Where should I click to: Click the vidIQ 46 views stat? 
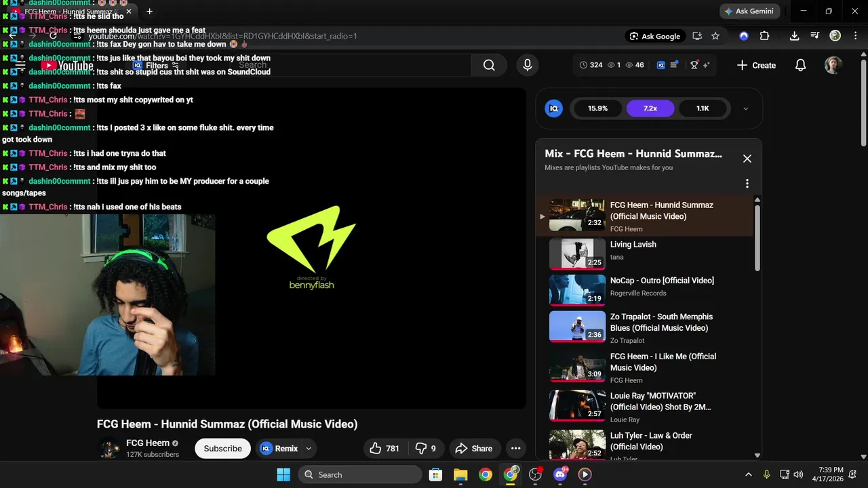click(x=635, y=65)
